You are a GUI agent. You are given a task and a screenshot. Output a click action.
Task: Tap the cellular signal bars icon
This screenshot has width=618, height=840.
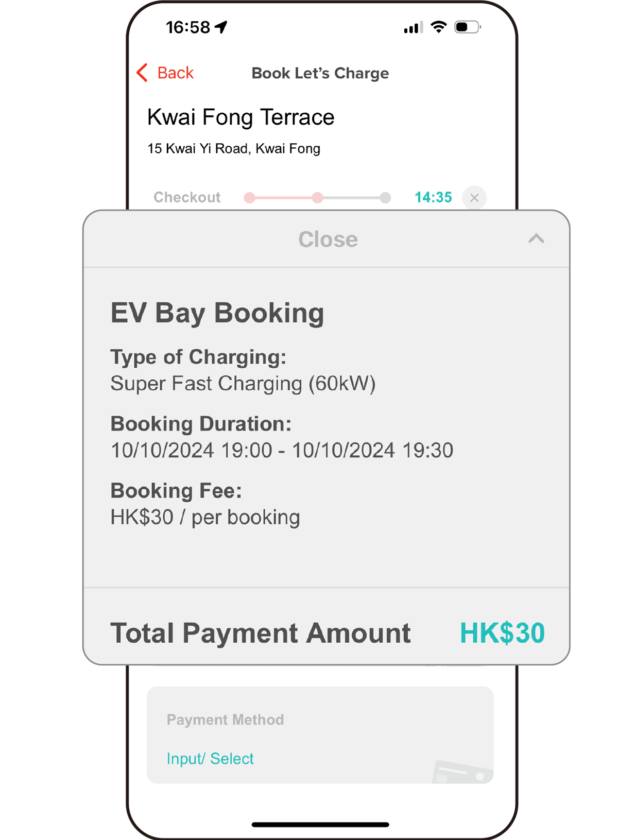pos(413,27)
